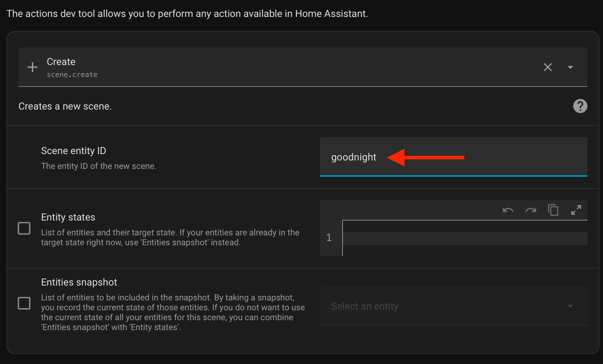Undo the last code editor change
Image resolution: width=603 pixels, height=364 pixels.
click(508, 210)
